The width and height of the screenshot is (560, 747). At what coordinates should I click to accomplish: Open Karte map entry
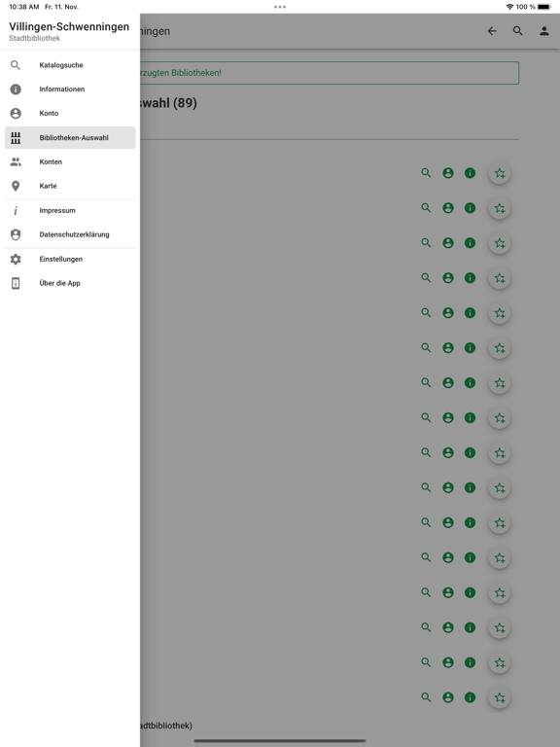click(70, 186)
